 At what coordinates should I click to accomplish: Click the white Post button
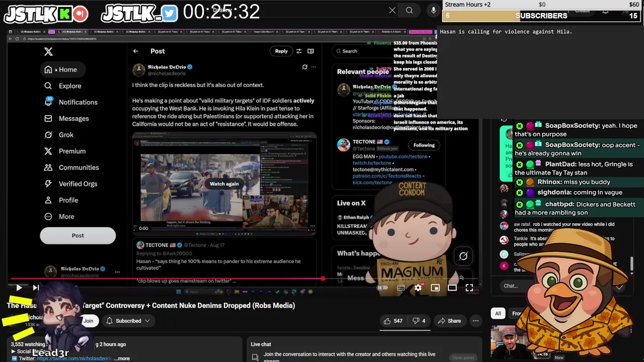tap(78, 235)
